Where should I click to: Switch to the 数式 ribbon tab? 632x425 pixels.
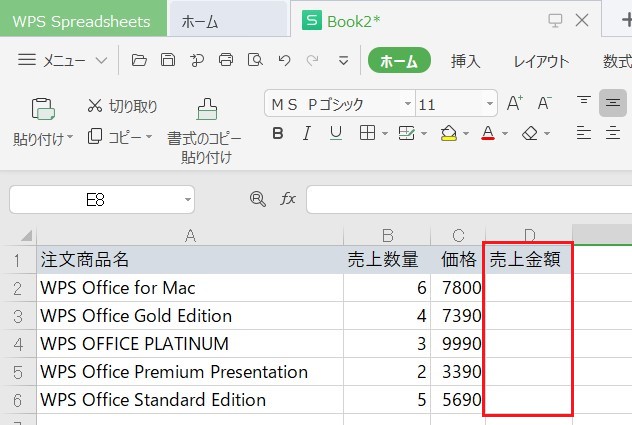pos(617,61)
